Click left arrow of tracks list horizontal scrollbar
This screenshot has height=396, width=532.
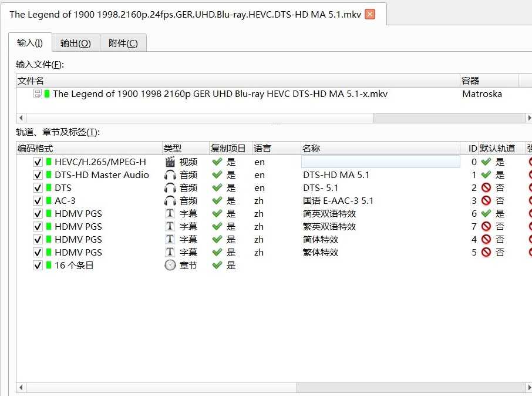click(21, 388)
